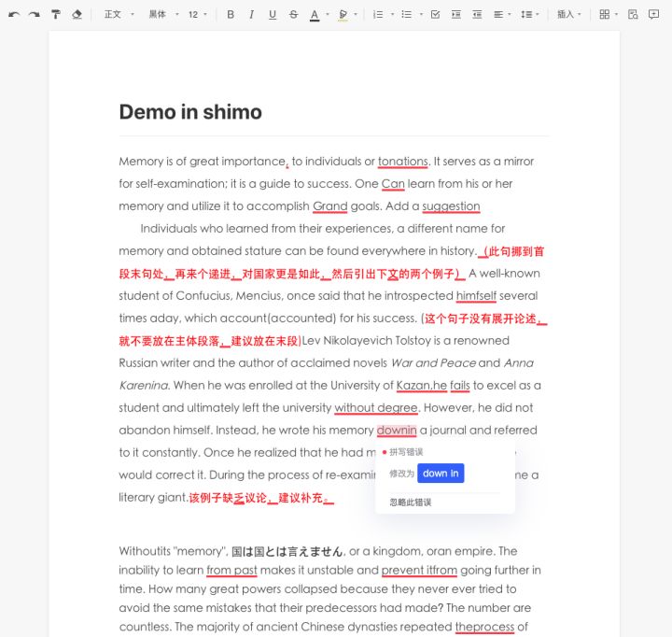Open the 黑体 font family dropdown
Screen dimensions: 672x637
click(x=163, y=15)
